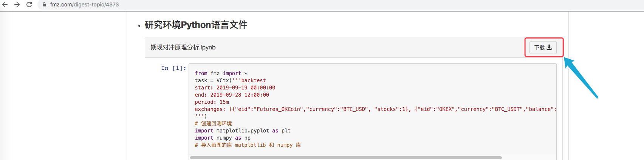This screenshot has width=644, height=160.
Task: Click the browser back arrow
Action: 5,5
